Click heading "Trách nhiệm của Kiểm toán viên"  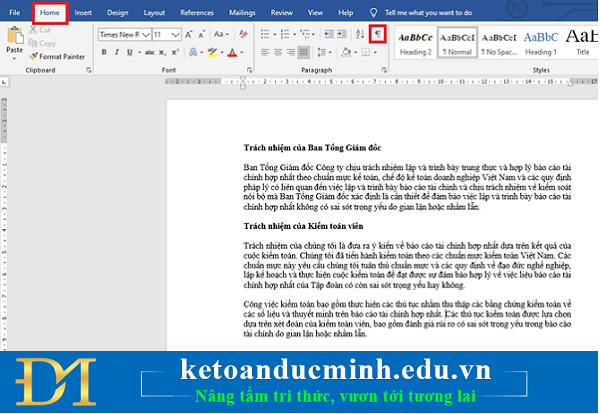303,227
